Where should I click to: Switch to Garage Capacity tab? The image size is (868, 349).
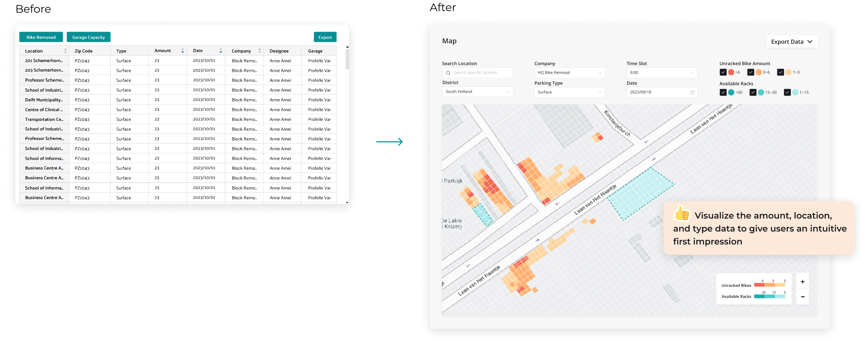coord(88,37)
